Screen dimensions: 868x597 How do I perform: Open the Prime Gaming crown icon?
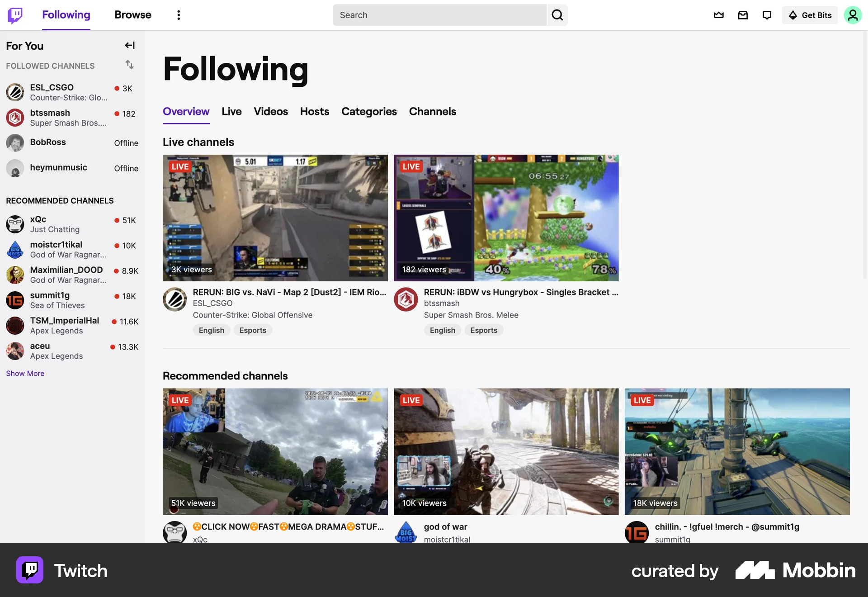(719, 15)
